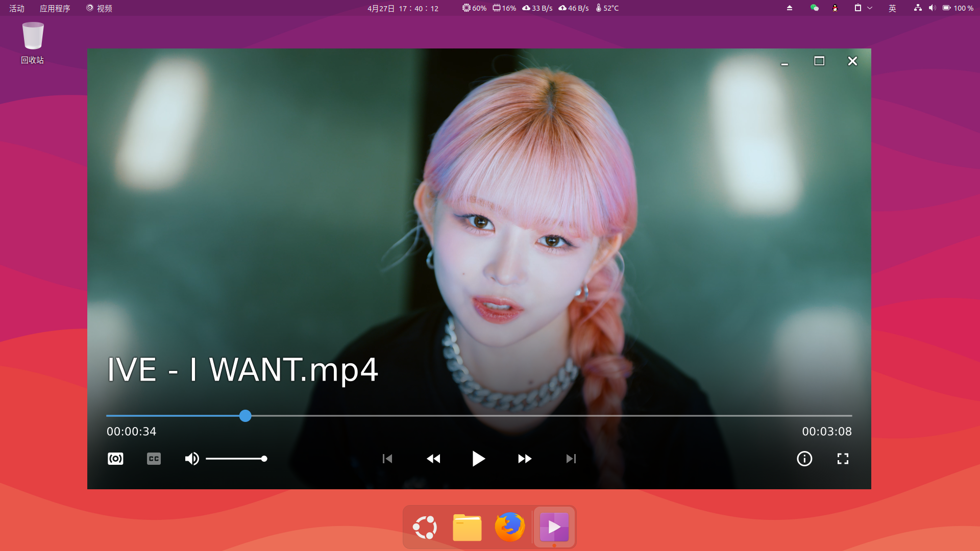Open the media info icon
The image size is (980, 551).
pos(804,459)
